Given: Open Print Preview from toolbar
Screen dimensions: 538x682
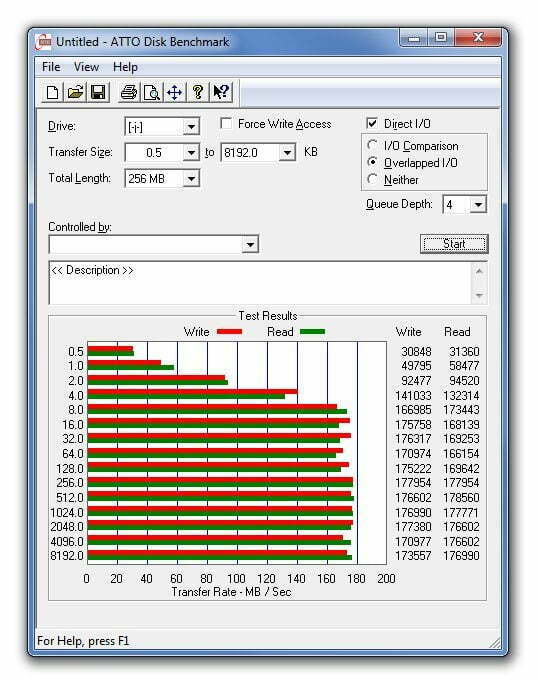Looking at the screenshot, I should click(x=152, y=92).
